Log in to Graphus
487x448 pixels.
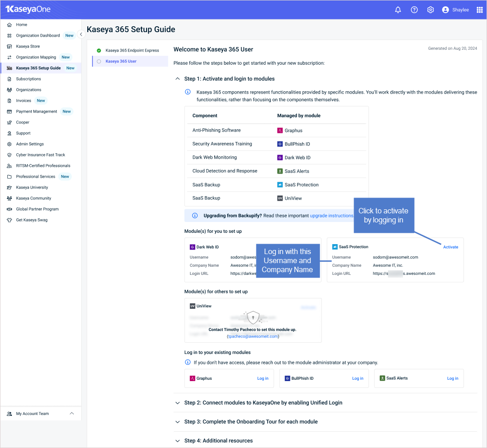click(263, 378)
